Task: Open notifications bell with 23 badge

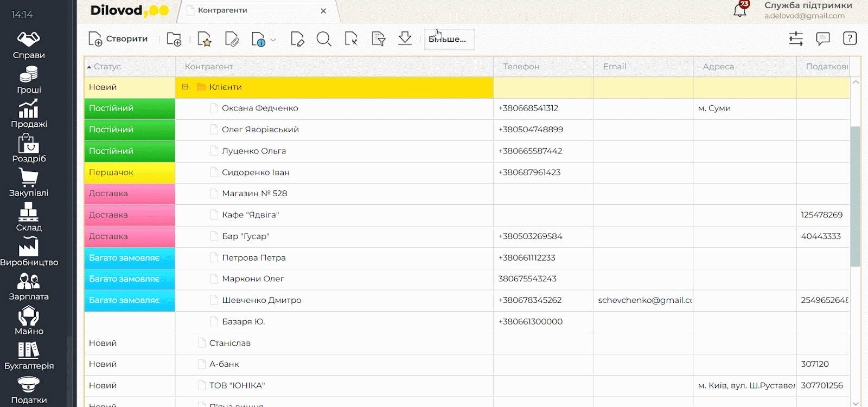Action: 740,9
